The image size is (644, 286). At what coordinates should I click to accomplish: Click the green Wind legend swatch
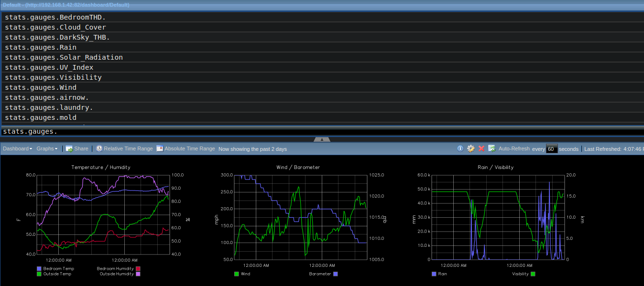click(x=236, y=274)
